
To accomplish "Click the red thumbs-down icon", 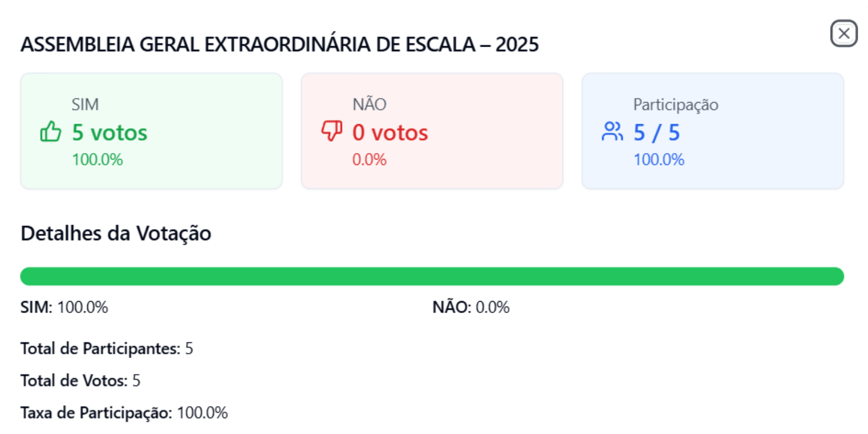I will click(331, 131).
